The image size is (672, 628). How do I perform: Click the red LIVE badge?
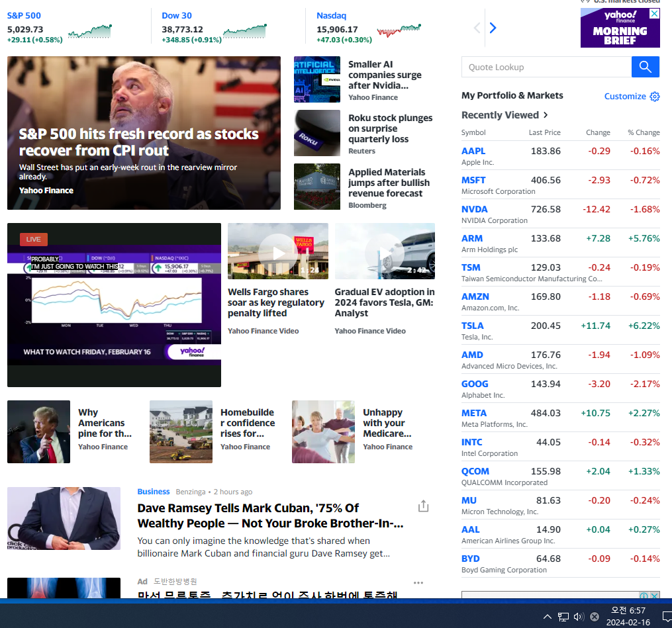(x=33, y=239)
